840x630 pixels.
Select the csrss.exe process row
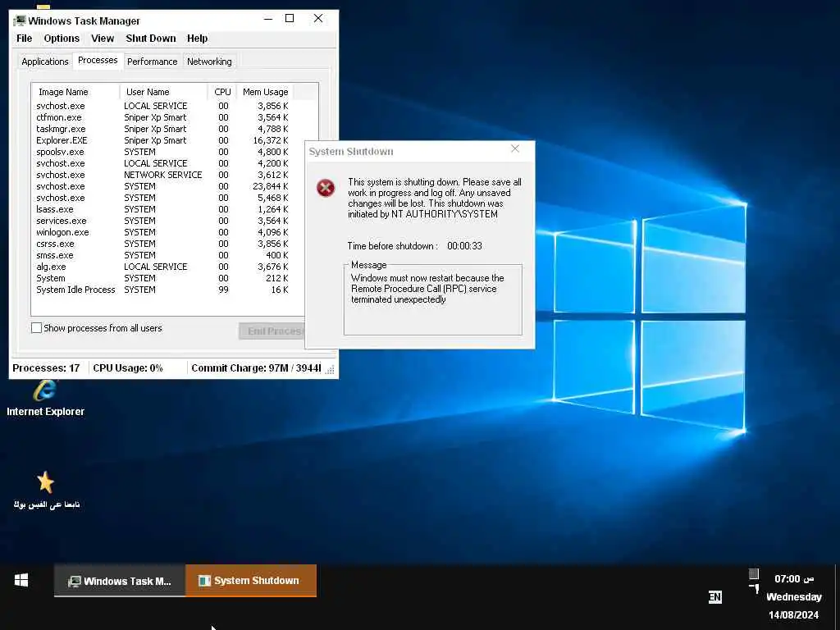pos(162,244)
